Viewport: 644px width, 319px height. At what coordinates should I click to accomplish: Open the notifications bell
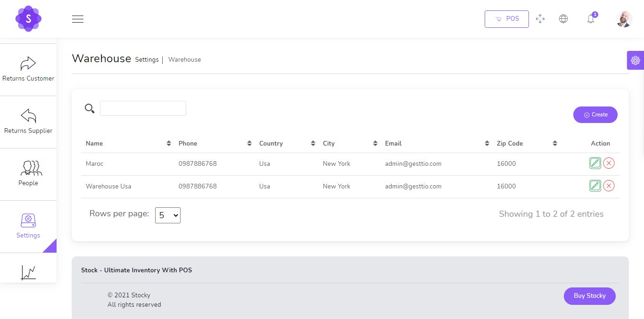591,19
